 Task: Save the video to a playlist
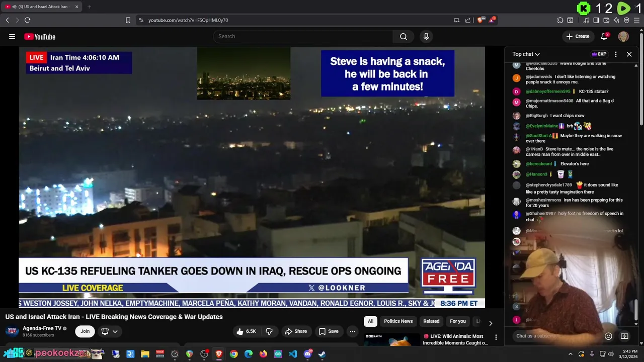click(x=329, y=331)
